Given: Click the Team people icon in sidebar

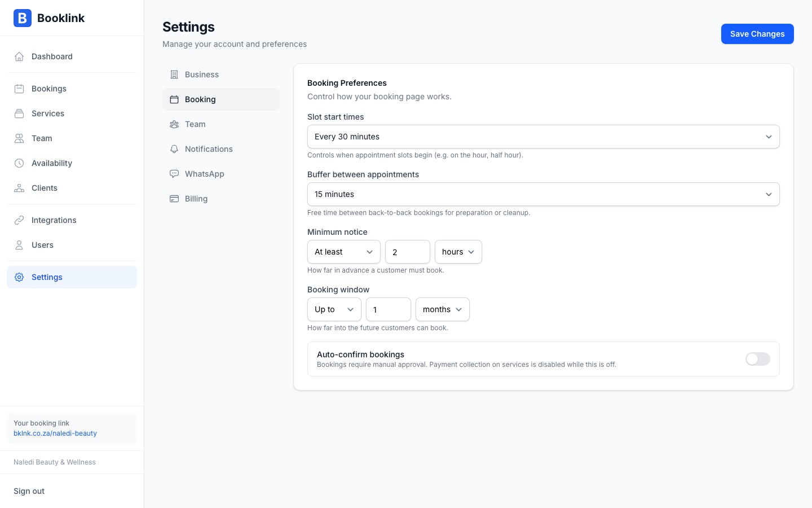Looking at the screenshot, I should click(x=19, y=138).
